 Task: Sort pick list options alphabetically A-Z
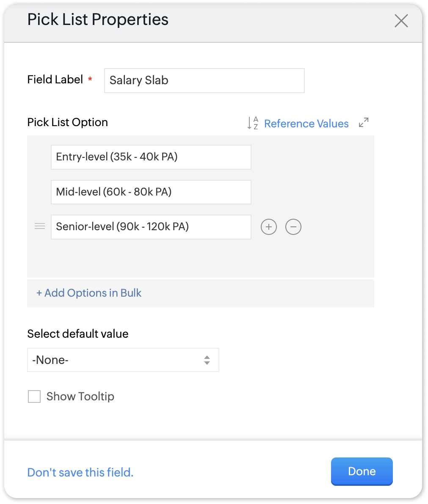point(253,123)
